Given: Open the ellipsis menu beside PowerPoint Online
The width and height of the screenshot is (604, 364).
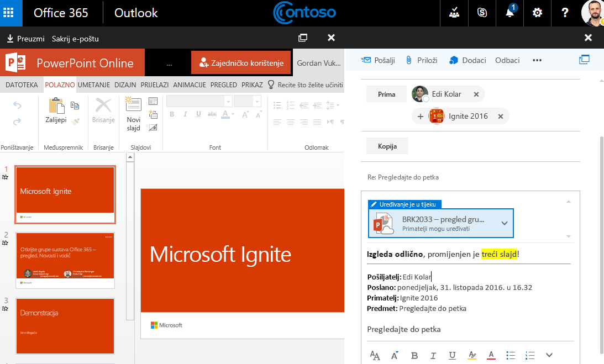Looking at the screenshot, I should point(169,64).
